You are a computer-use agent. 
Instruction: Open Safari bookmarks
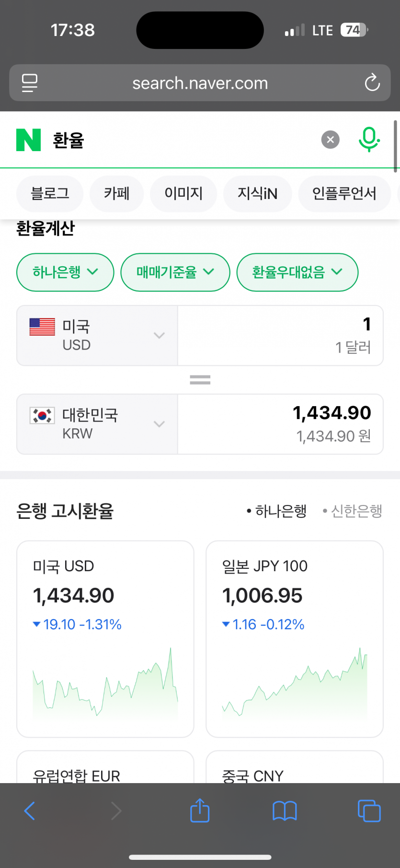click(x=285, y=811)
